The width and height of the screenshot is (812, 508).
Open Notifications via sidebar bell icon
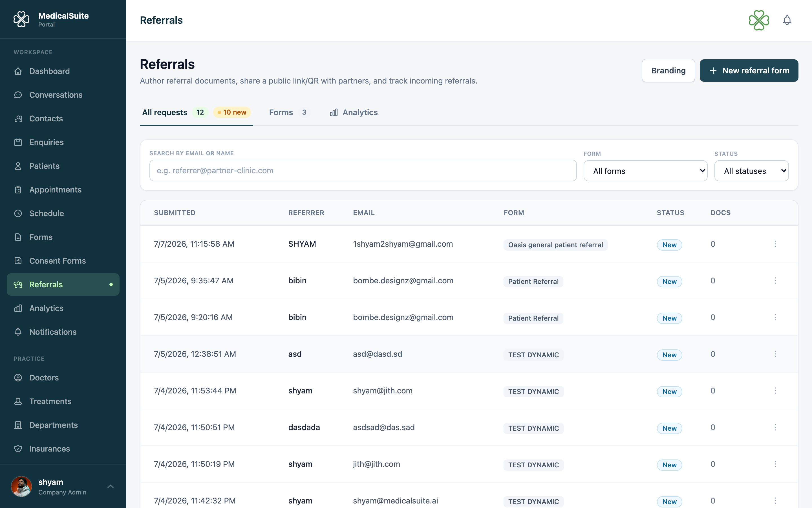18,332
